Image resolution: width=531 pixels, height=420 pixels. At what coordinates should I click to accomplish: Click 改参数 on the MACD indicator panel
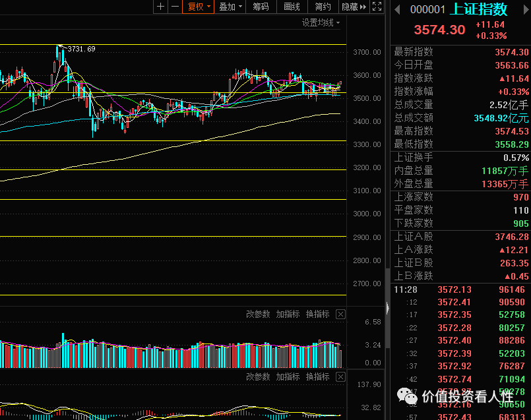[258, 376]
